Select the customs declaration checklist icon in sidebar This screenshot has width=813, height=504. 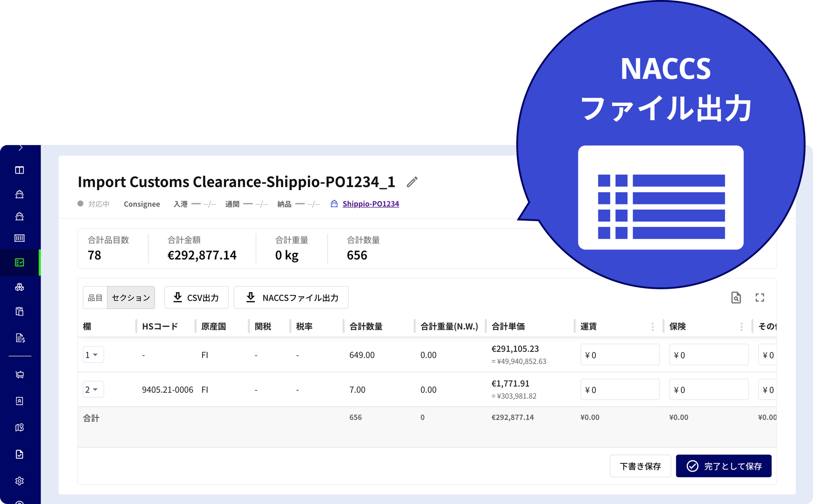tap(20, 262)
